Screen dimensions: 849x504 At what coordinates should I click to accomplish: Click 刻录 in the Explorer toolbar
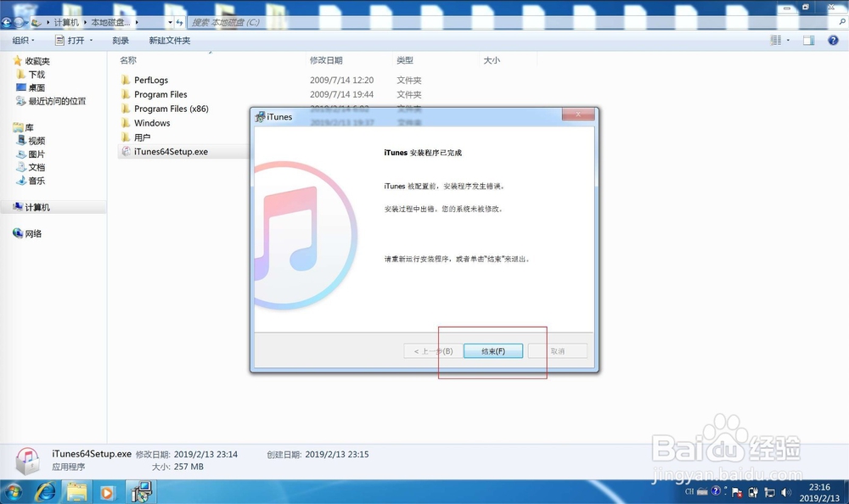tap(121, 41)
